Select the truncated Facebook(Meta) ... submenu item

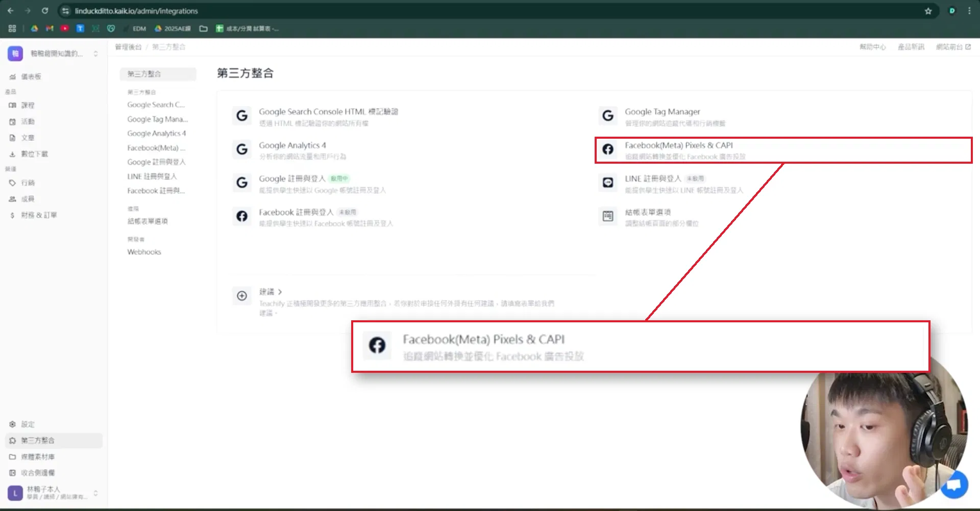156,147
